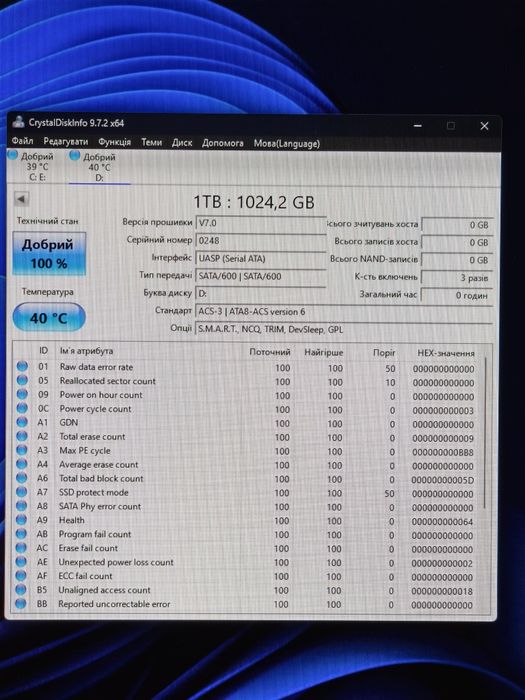Click the attribute list vertical scrollbar
This screenshot has width=525, height=700.
click(x=486, y=433)
